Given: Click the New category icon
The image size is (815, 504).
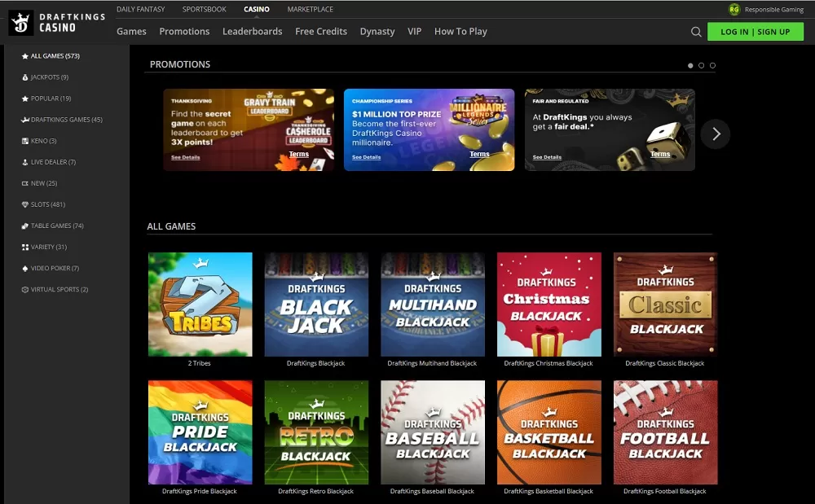Looking at the screenshot, I should 25,184.
